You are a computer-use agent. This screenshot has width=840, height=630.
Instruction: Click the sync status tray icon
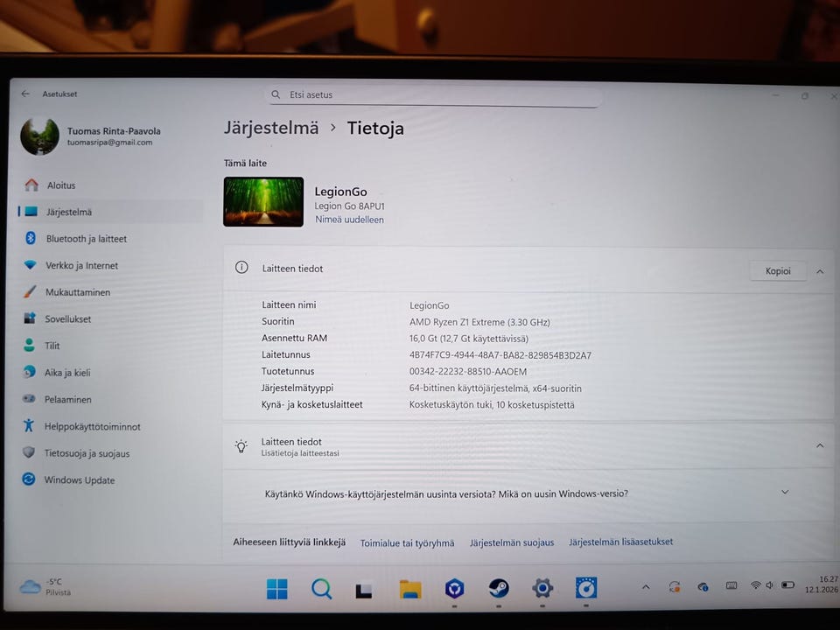coord(675,586)
